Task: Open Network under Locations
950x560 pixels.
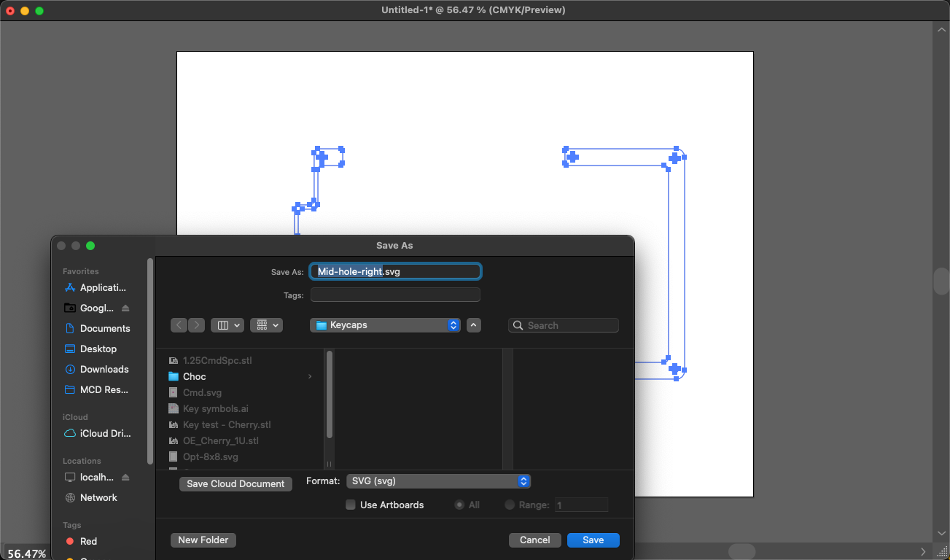Action: tap(97, 497)
